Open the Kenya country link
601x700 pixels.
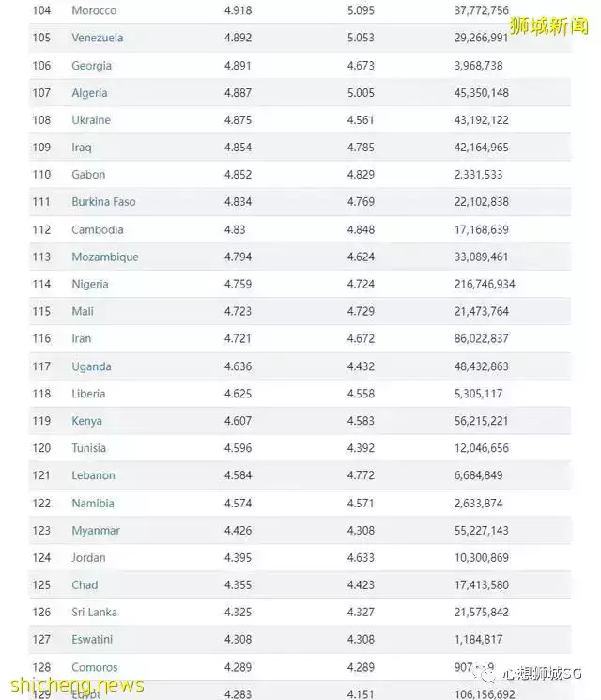(x=86, y=421)
